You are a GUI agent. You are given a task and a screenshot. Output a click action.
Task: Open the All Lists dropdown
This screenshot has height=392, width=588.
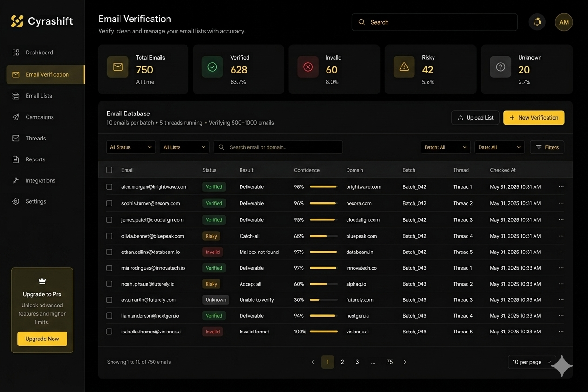tap(185, 147)
